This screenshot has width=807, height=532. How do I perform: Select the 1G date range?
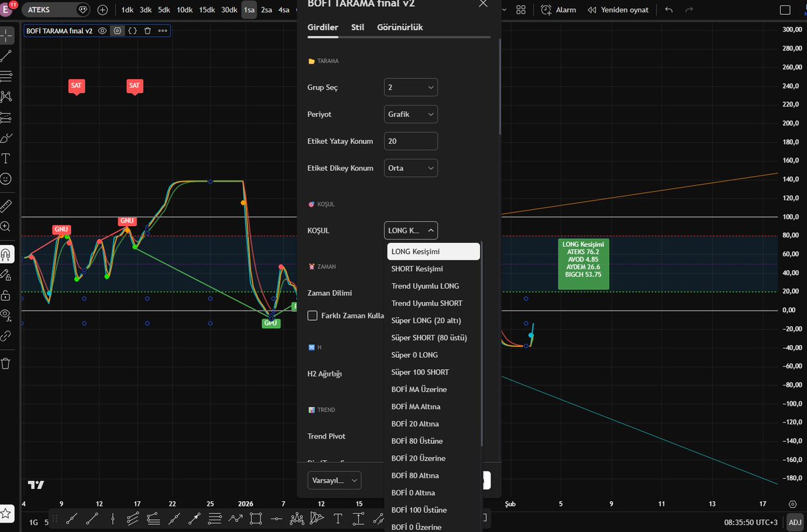tap(34, 522)
